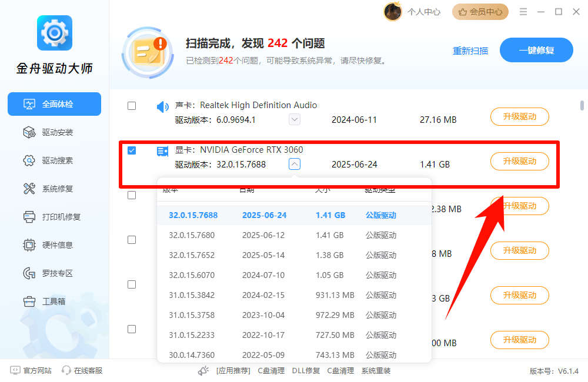Expand Realtek driver version dropdown
Screen dimensions: 588x382
click(x=295, y=119)
